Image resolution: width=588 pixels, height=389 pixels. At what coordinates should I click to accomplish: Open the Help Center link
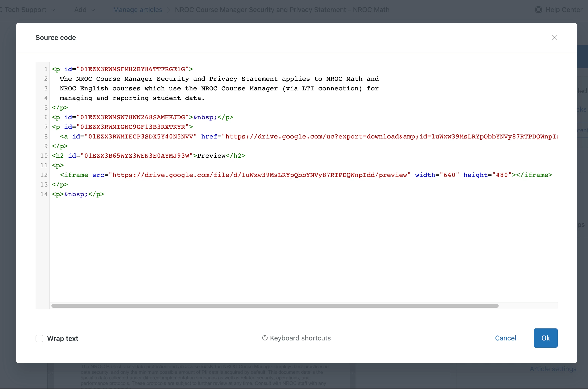point(564,10)
